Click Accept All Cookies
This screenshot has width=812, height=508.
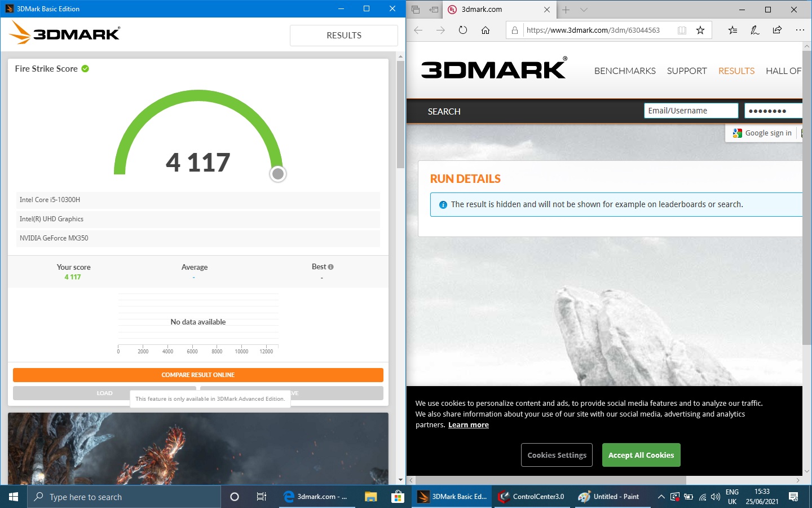pyautogui.click(x=641, y=455)
